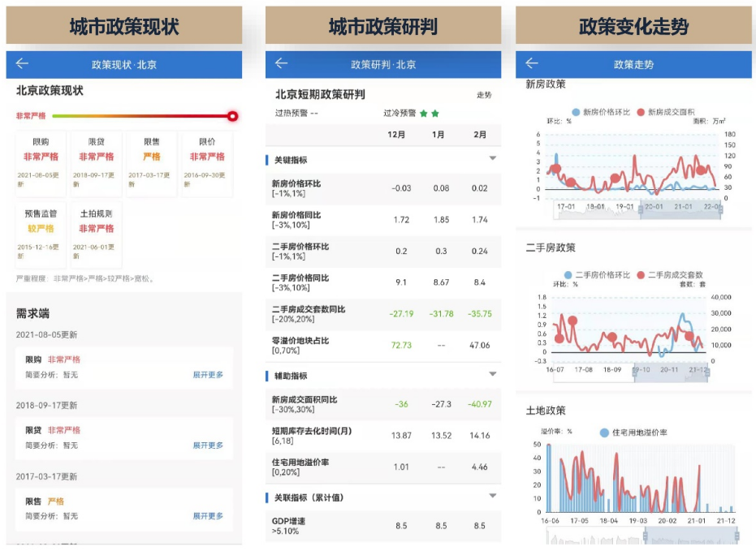Select the 2月 column header
The width and height of the screenshot is (756, 551).
coord(480,135)
